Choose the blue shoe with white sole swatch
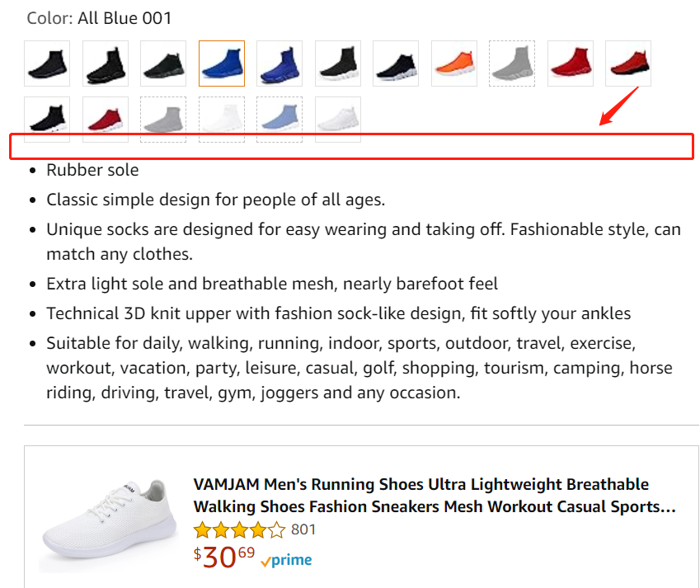The height and width of the screenshot is (588, 700). coord(280,64)
